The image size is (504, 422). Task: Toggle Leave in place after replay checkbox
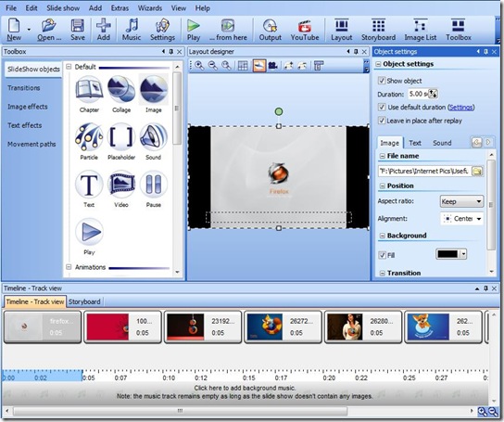pos(382,121)
